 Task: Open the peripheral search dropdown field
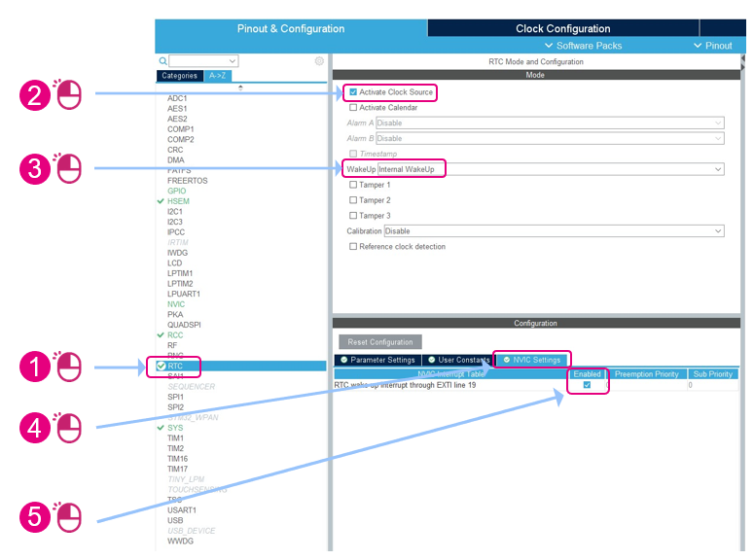203,61
